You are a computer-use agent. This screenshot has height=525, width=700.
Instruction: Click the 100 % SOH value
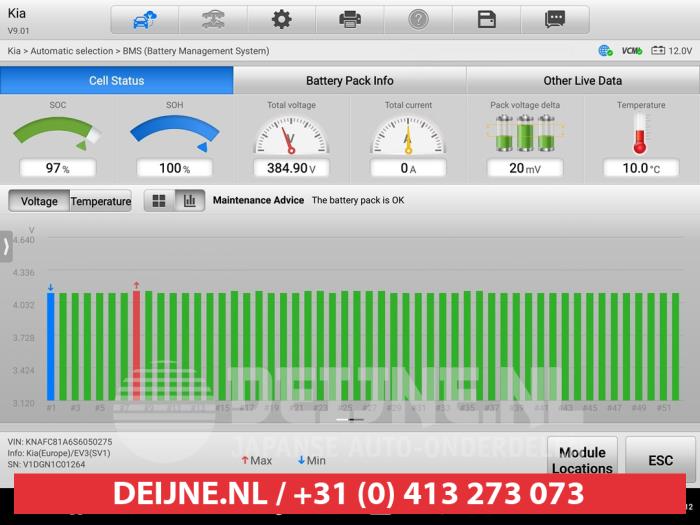(175, 168)
